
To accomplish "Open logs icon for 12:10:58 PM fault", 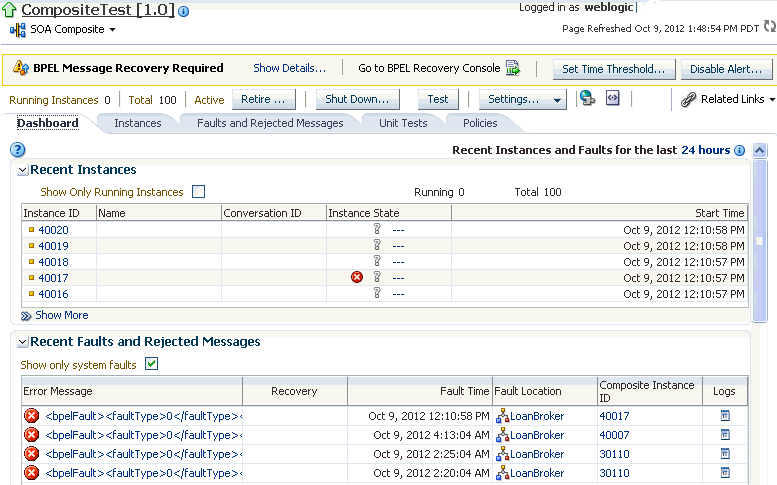I will point(725,416).
